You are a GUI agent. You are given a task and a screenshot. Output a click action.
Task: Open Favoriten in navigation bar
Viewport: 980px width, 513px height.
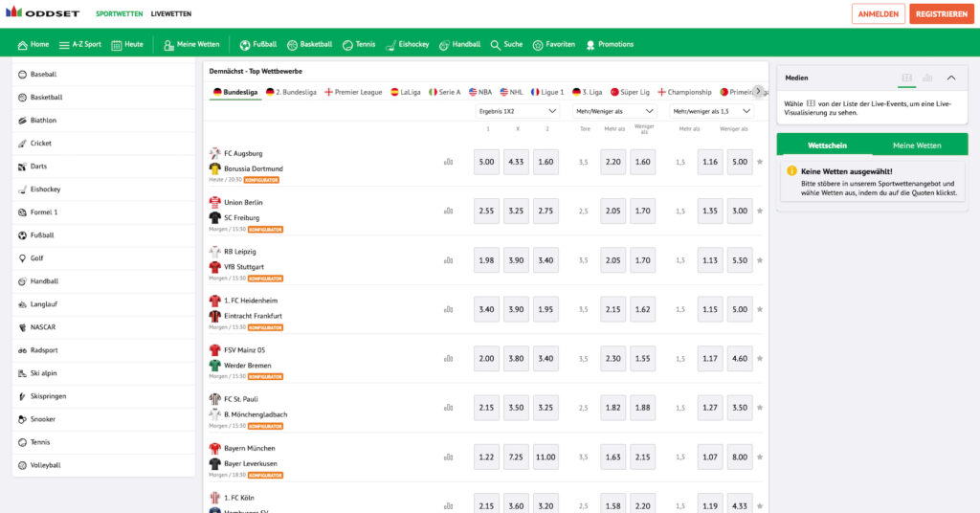click(x=554, y=45)
